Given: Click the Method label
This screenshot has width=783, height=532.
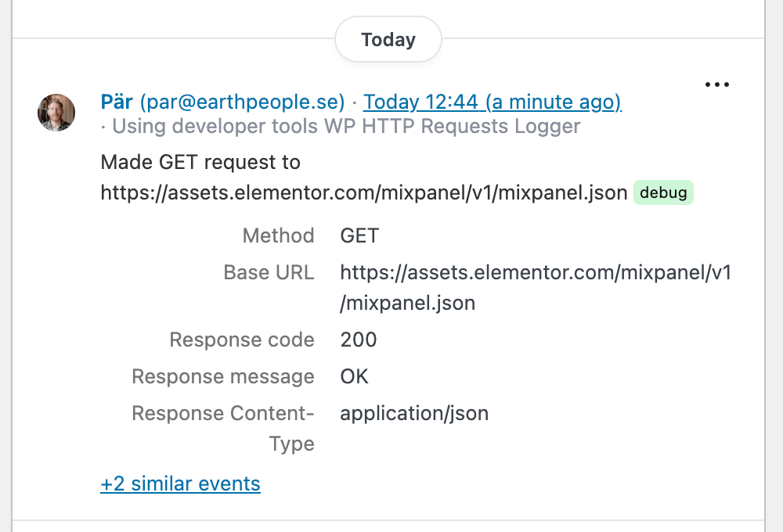Looking at the screenshot, I should point(278,235).
